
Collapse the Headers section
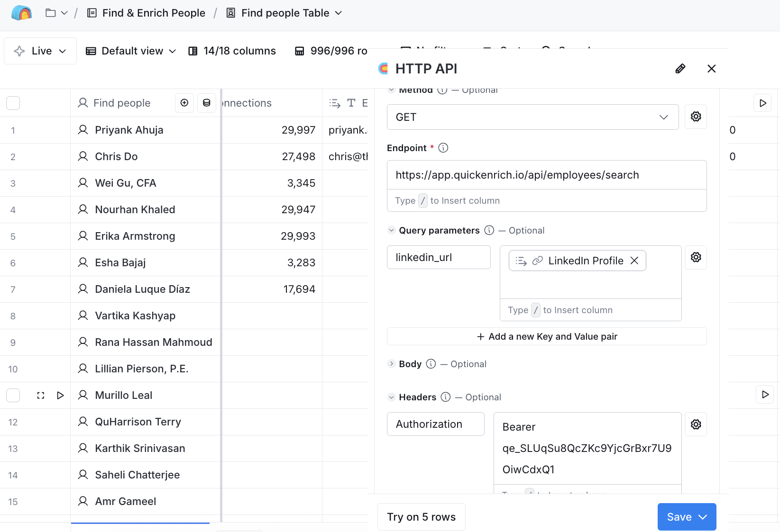(x=391, y=397)
